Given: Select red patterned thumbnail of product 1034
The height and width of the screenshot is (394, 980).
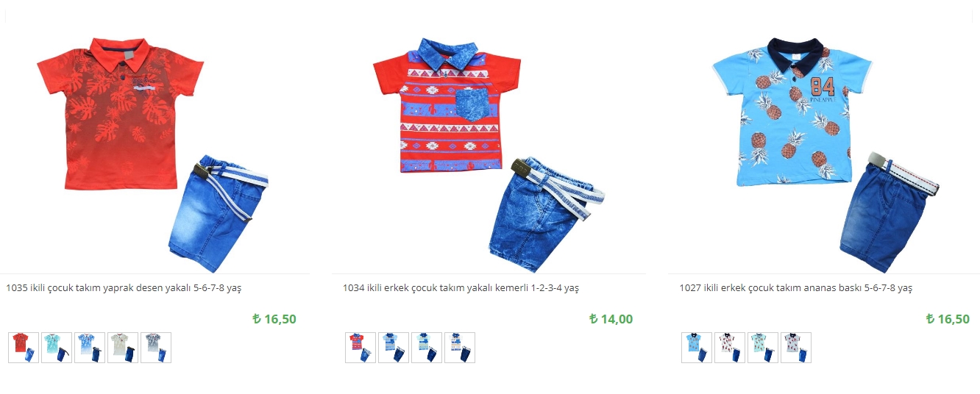Looking at the screenshot, I should tap(361, 348).
